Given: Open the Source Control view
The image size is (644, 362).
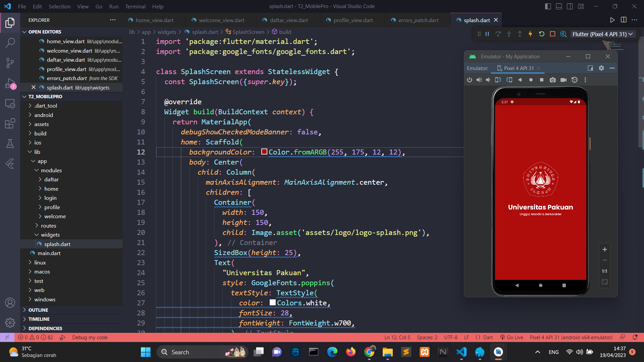Looking at the screenshot, I should coord(10,63).
